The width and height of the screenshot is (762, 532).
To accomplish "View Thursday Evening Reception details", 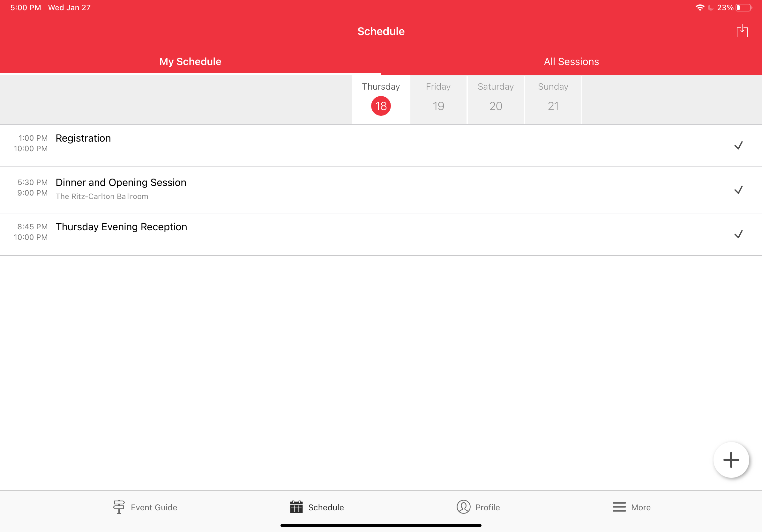I will (121, 227).
